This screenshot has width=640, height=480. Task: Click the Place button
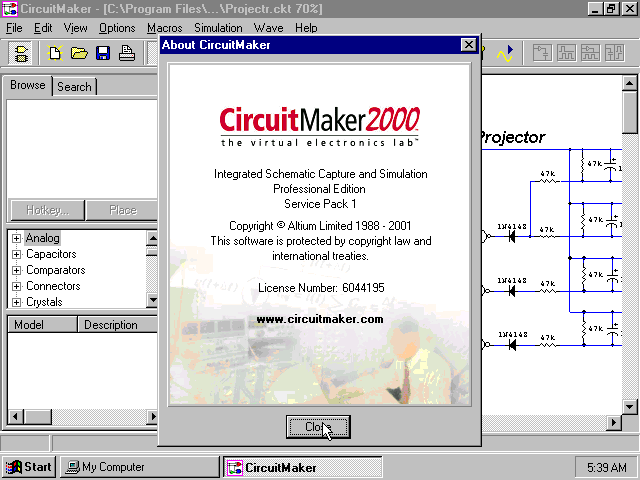[122, 210]
